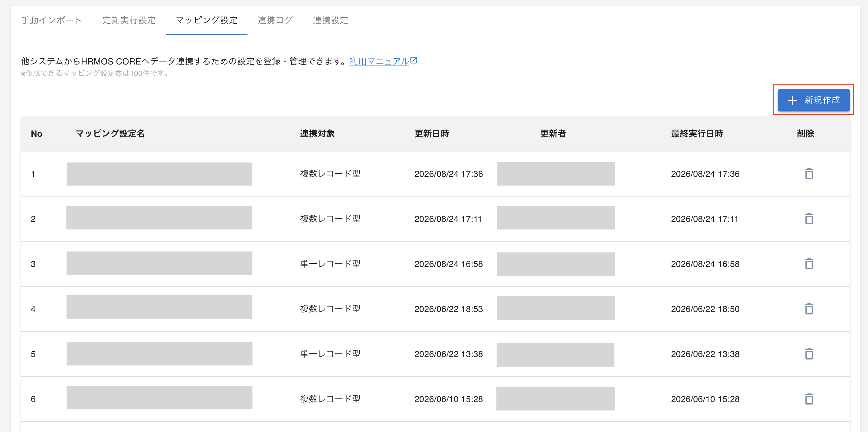Open the mapping name in row 1
868x432 pixels.
coord(159,174)
